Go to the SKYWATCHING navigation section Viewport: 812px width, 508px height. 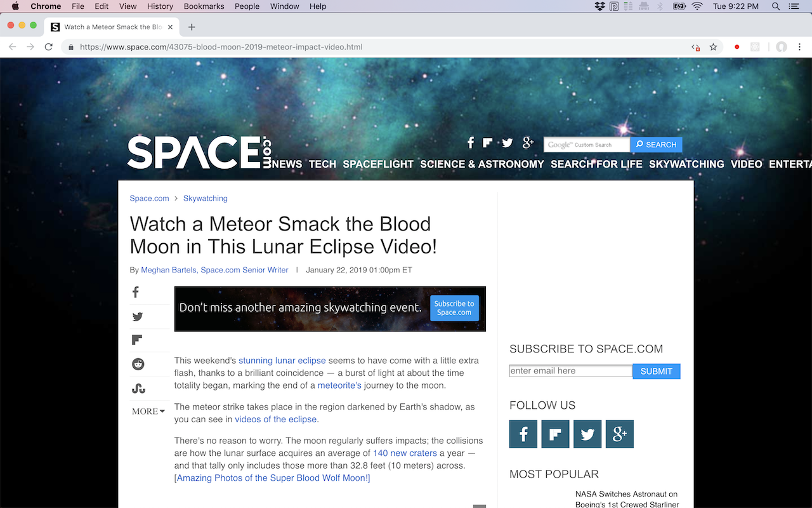[686, 164]
